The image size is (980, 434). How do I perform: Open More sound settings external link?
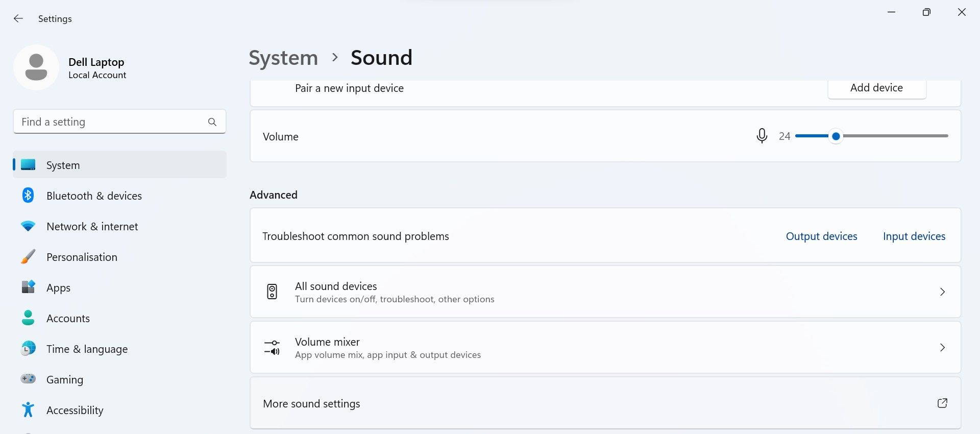pyautogui.click(x=942, y=403)
